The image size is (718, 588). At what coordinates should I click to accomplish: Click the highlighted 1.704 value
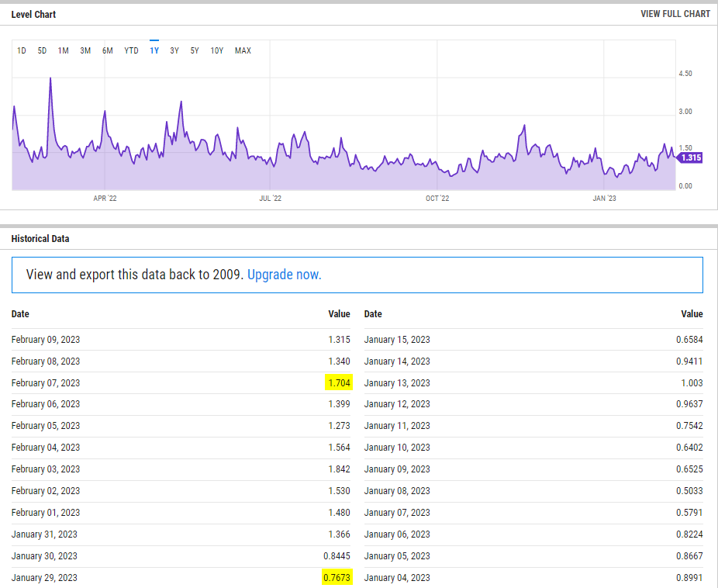[339, 382]
